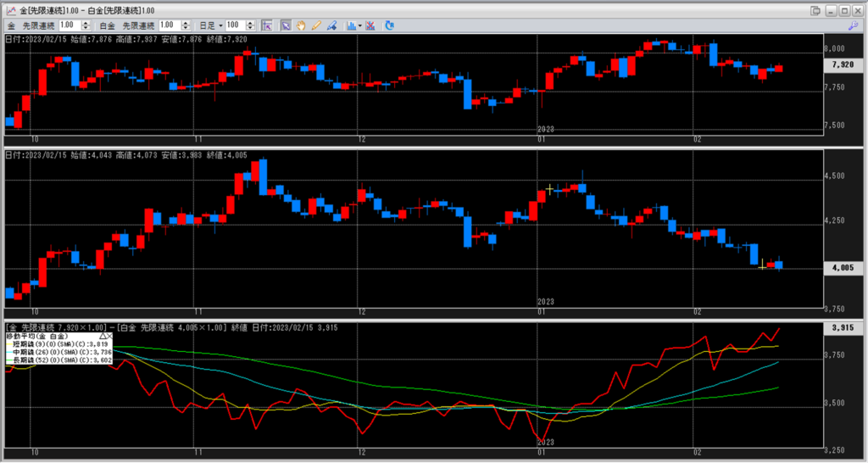The height and width of the screenshot is (463, 868).
Task: Click the 金 symbol button
Action: [x=11, y=25]
